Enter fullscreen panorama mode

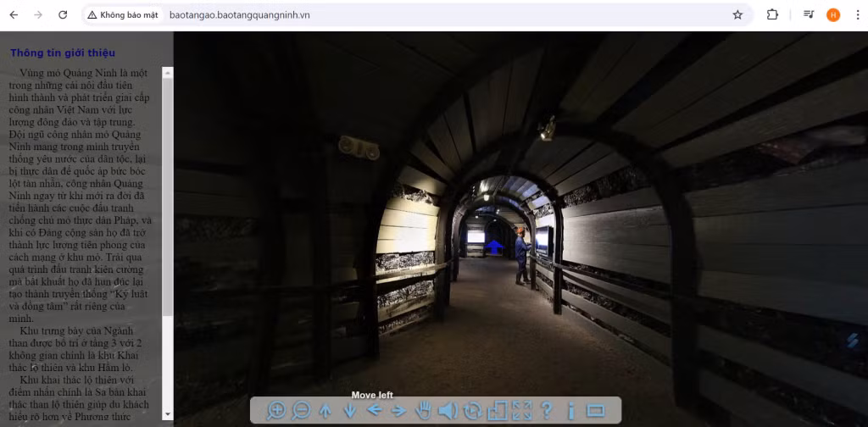coord(522,410)
